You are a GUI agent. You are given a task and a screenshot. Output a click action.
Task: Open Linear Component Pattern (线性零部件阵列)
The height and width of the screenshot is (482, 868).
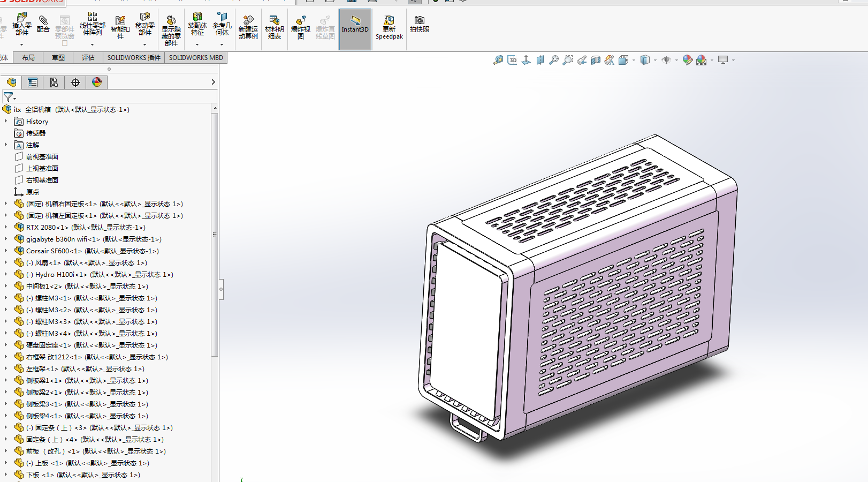pos(92,25)
